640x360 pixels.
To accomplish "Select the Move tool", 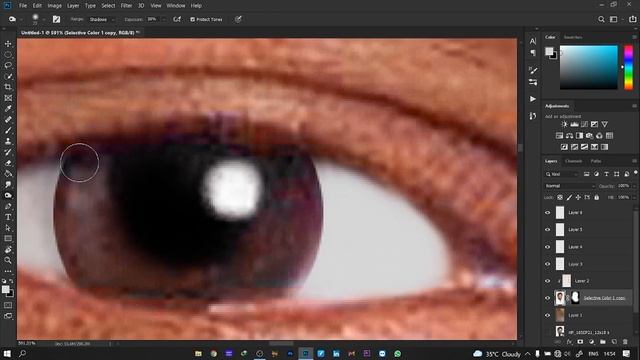I will [8, 44].
